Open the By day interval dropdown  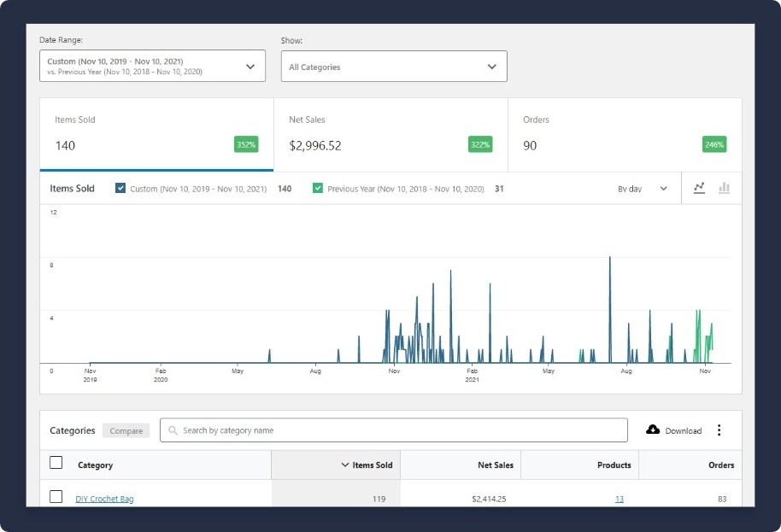pos(643,189)
